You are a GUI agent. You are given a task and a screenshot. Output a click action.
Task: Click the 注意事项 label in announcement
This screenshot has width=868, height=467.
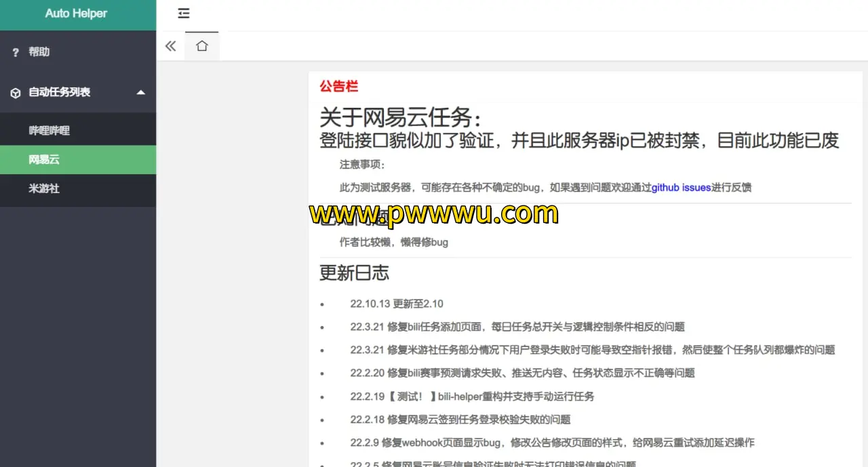(362, 165)
